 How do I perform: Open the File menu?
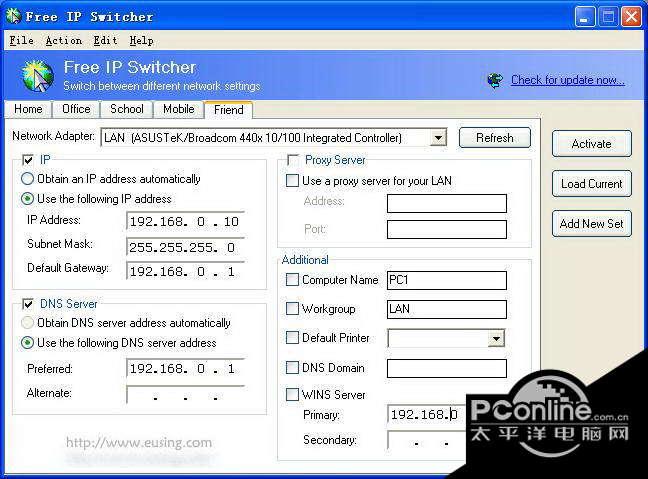(21, 41)
